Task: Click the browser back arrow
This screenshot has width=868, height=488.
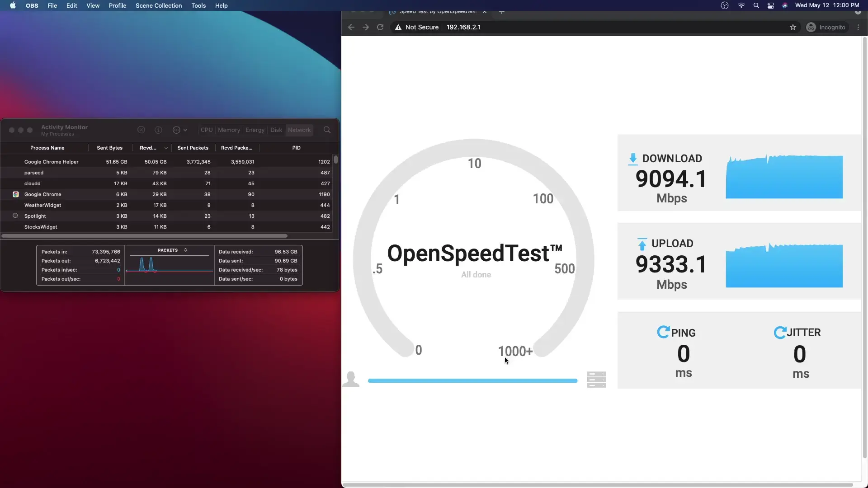Action: tap(351, 27)
